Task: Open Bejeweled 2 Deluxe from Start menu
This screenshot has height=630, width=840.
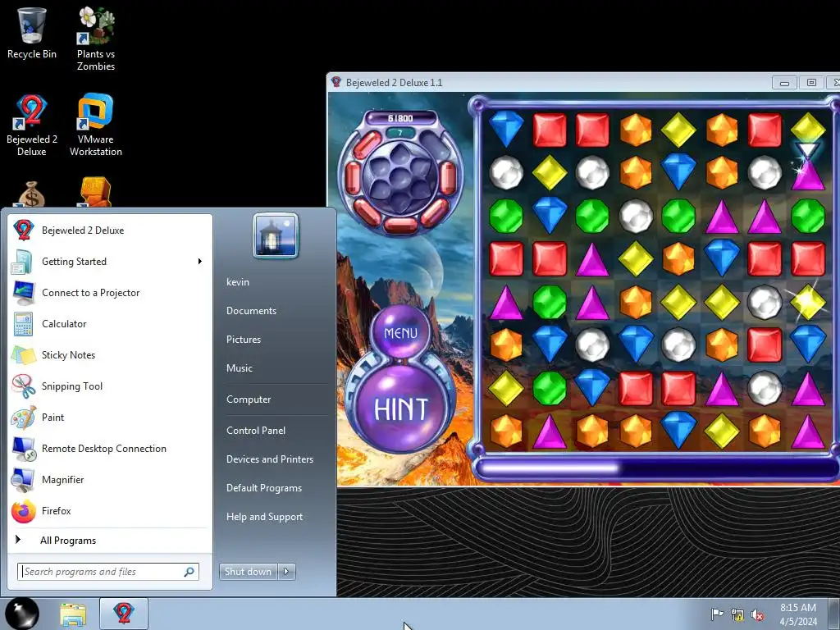Action: [110, 231]
